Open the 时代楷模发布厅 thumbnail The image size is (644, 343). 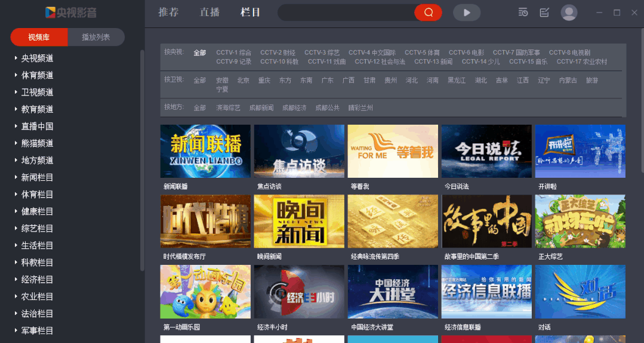coord(205,221)
